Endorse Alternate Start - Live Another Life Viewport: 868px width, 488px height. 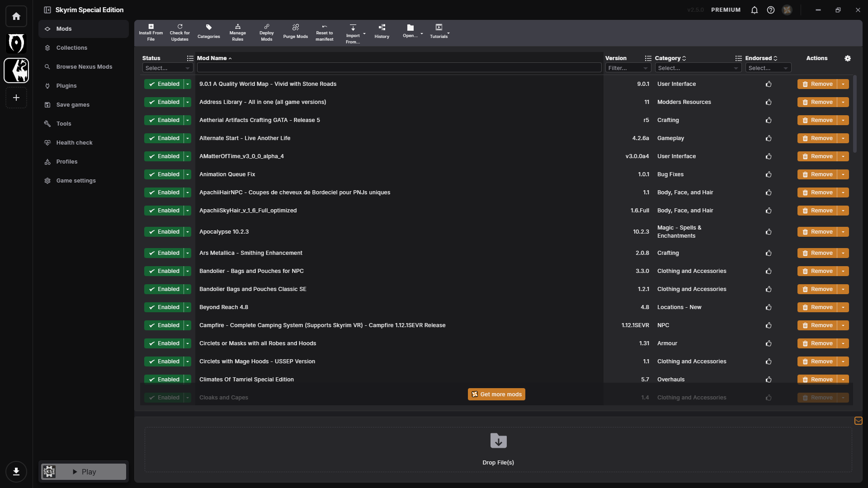769,138
